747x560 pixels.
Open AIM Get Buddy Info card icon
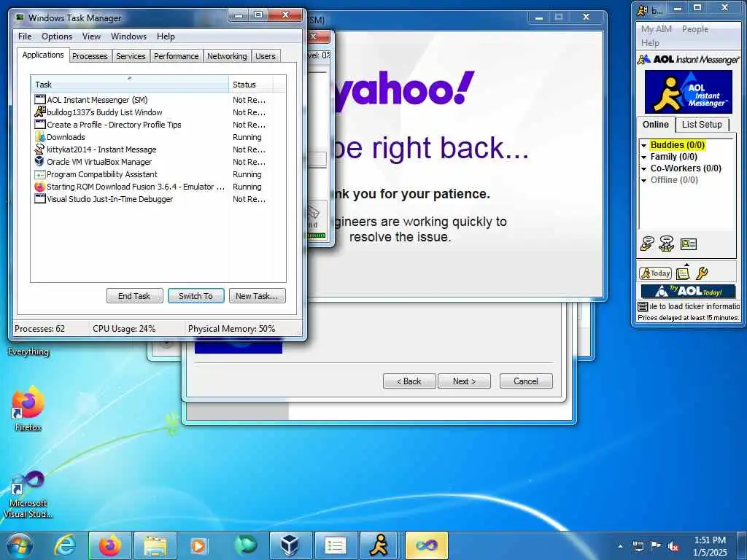click(689, 244)
